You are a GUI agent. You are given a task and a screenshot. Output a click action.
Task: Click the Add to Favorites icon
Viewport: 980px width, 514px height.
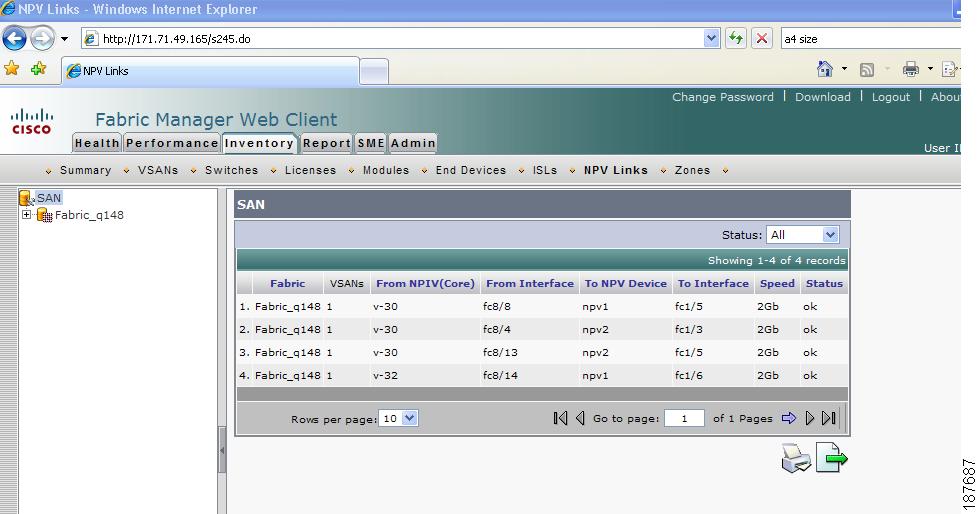pos(39,69)
